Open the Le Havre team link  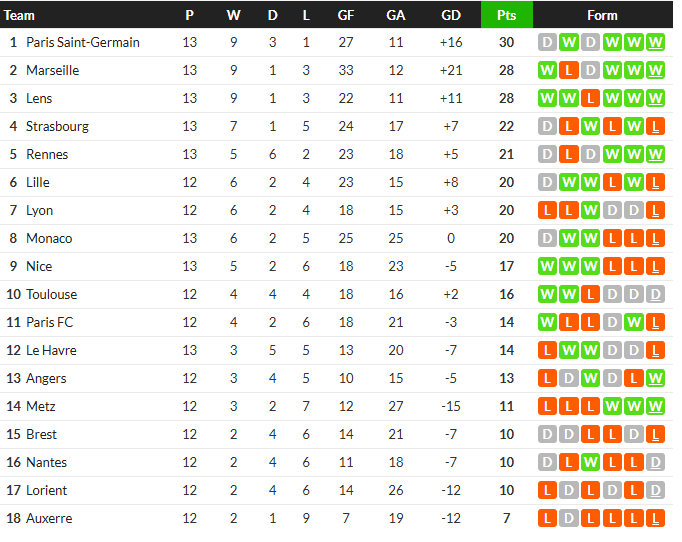click(51, 350)
